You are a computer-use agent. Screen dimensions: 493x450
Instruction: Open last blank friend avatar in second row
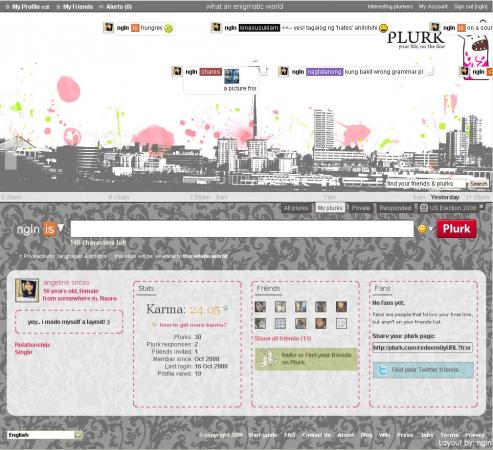pos(341,323)
